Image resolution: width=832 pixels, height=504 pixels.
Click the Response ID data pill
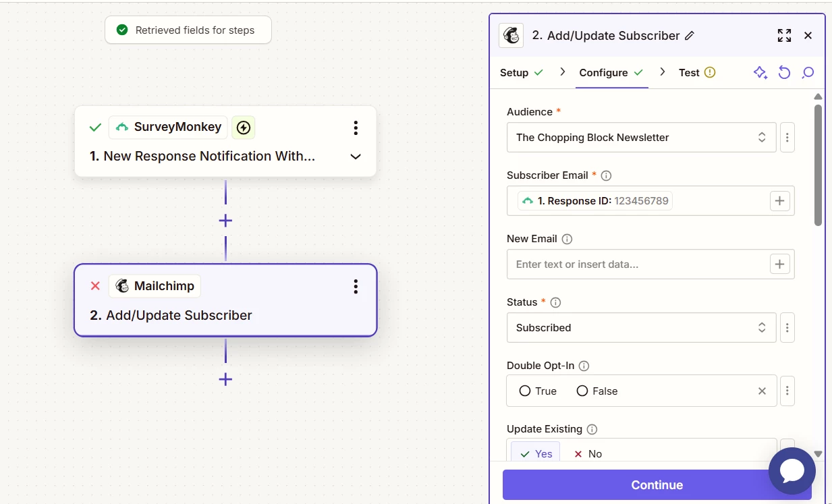tap(595, 201)
